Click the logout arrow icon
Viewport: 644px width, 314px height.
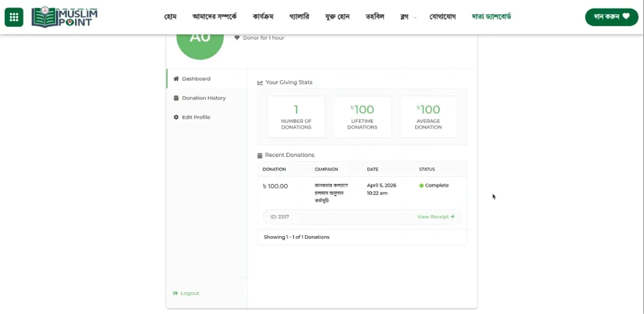176,293
